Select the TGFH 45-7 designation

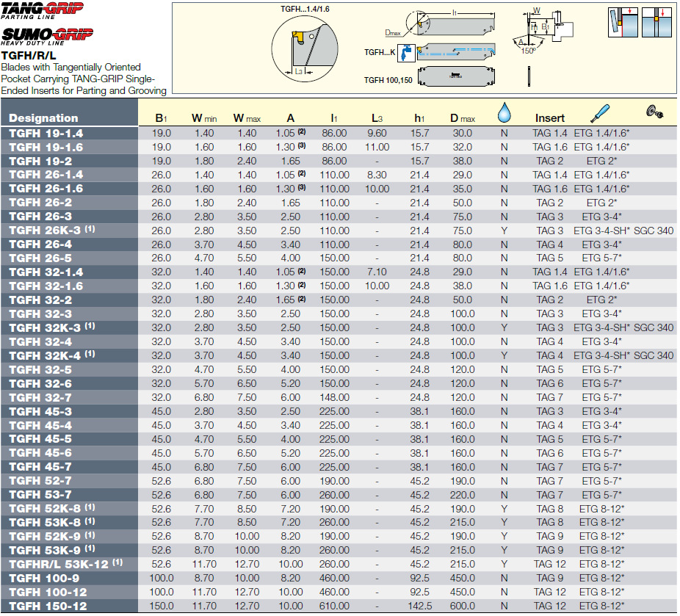point(40,467)
